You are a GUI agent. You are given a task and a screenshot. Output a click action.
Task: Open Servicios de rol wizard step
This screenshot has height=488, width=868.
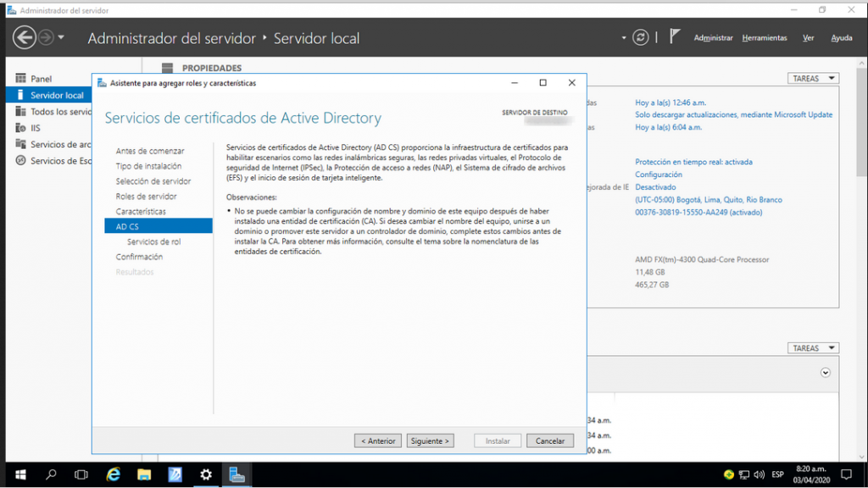pyautogui.click(x=154, y=241)
